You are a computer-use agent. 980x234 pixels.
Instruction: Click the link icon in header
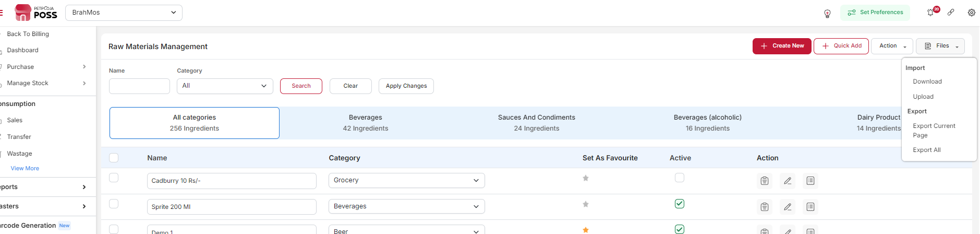(951, 13)
